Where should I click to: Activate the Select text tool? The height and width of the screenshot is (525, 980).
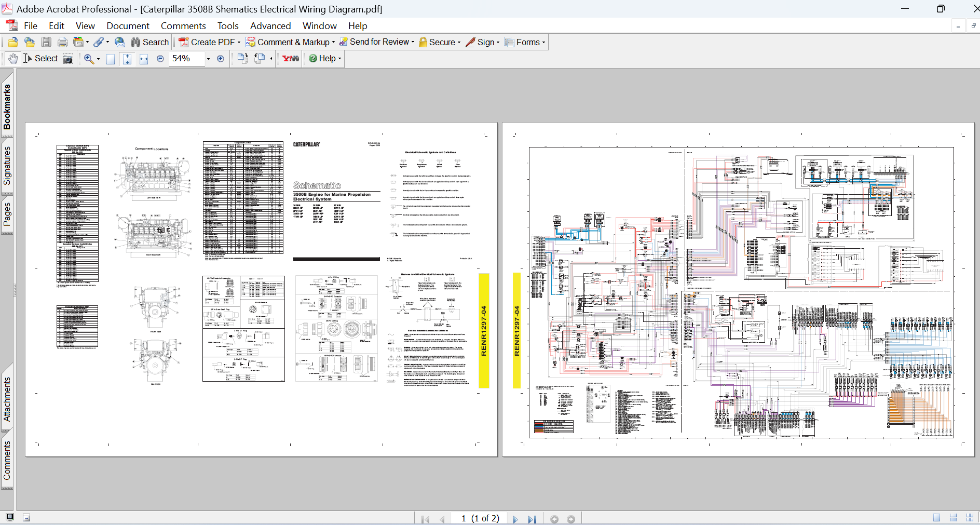tap(40, 59)
